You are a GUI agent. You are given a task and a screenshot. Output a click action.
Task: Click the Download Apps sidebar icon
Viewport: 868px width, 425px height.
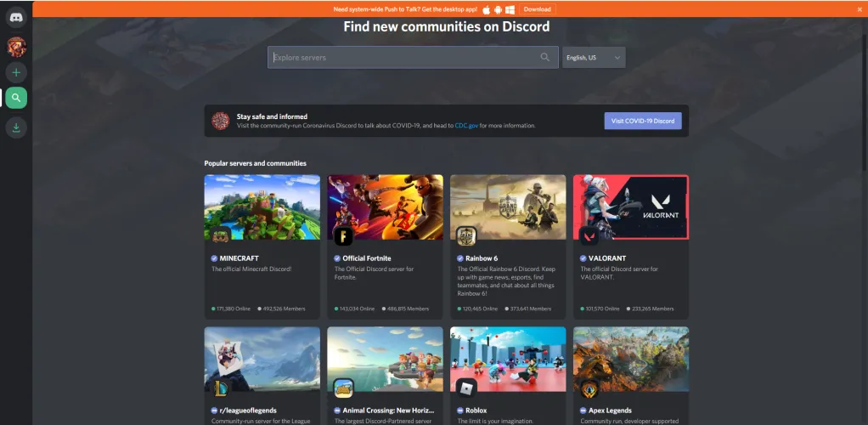[16, 127]
